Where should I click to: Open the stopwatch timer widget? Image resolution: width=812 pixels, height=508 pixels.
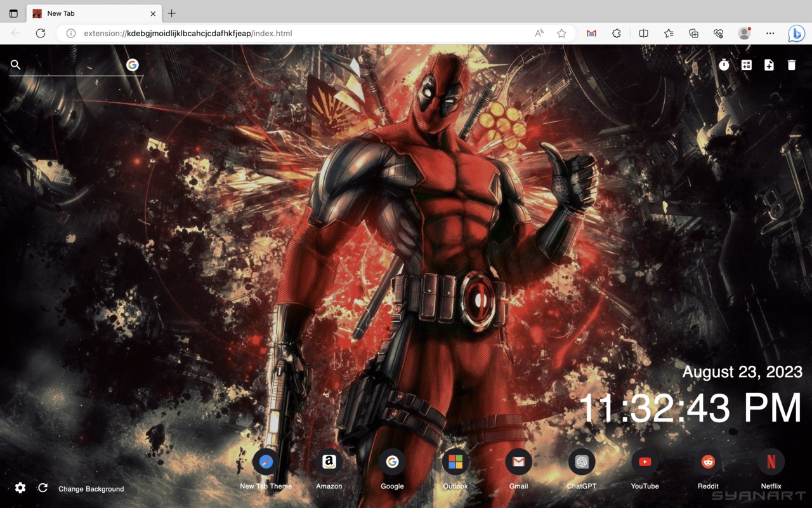[x=724, y=65]
